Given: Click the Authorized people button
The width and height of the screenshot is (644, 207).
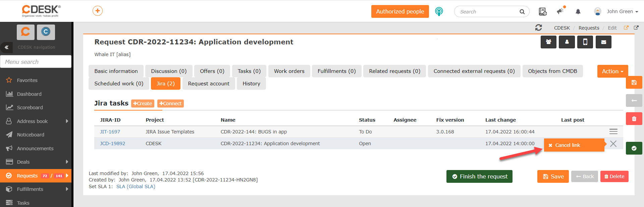Looking at the screenshot, I should click(x=400, y=11).
